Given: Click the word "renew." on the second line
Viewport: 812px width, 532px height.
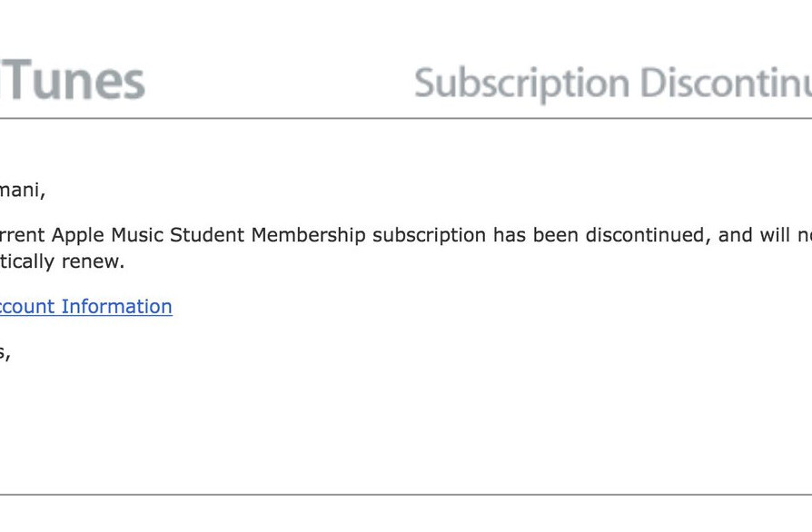Looking at the screenshot, I should (93, 261).
